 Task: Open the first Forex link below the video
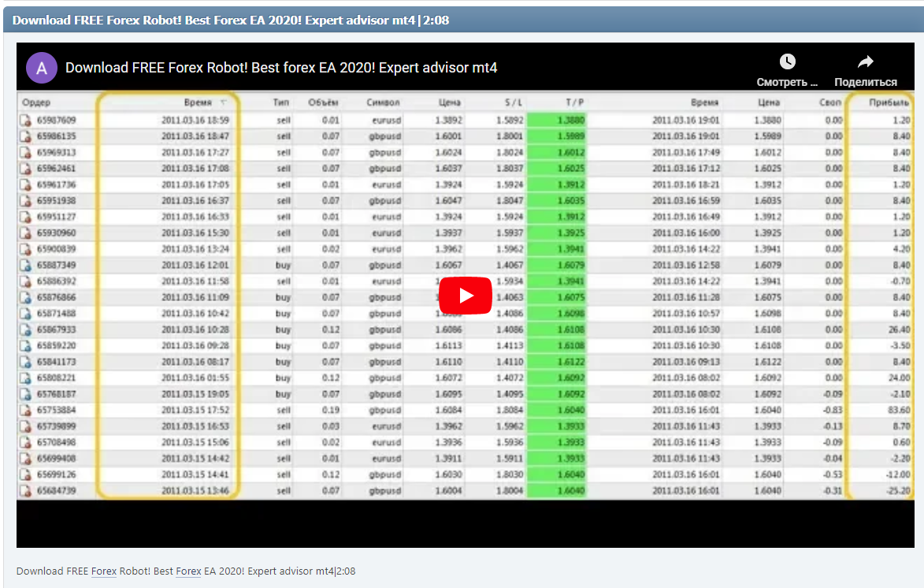pos(103,571)
